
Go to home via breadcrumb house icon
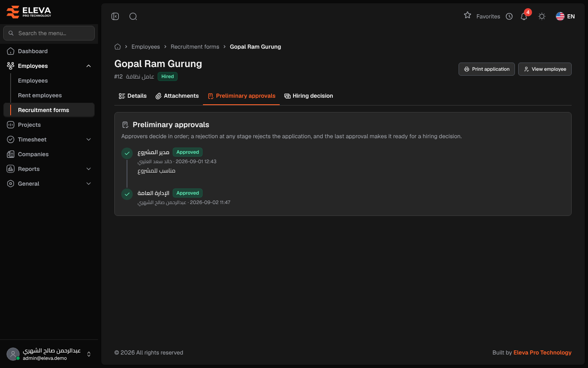click(x=118, y=47)
